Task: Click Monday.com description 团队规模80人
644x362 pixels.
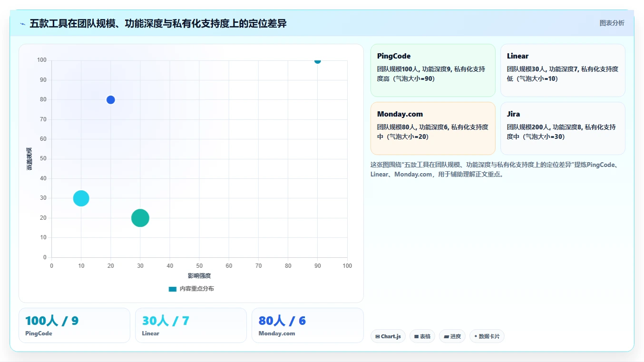Action: [432, 132]
